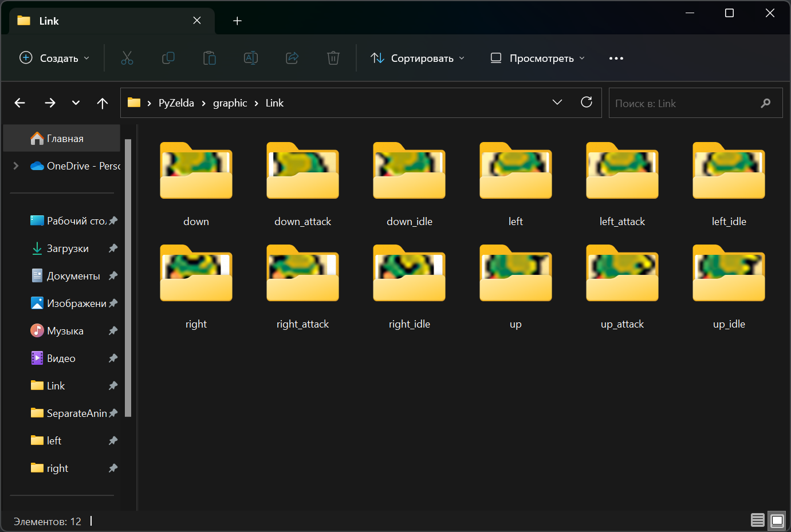Click Link in the breadcrumb path
791x532 pixels.
tap(274, 103)
